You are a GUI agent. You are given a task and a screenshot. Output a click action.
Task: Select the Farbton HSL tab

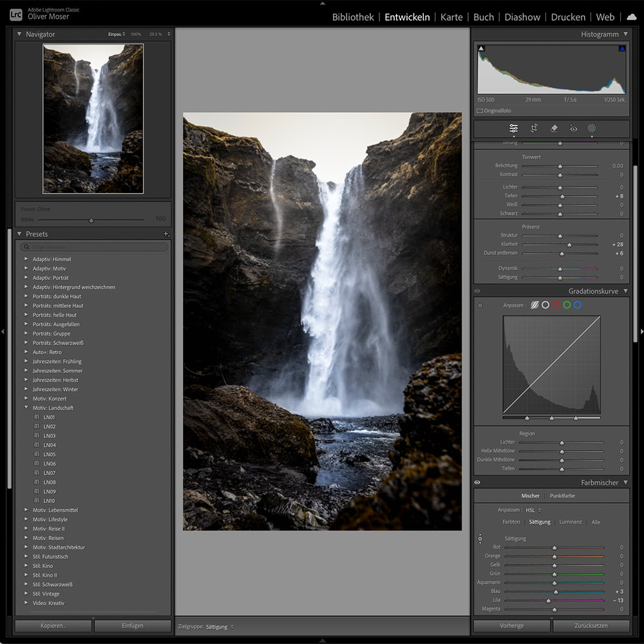point(511,522)
